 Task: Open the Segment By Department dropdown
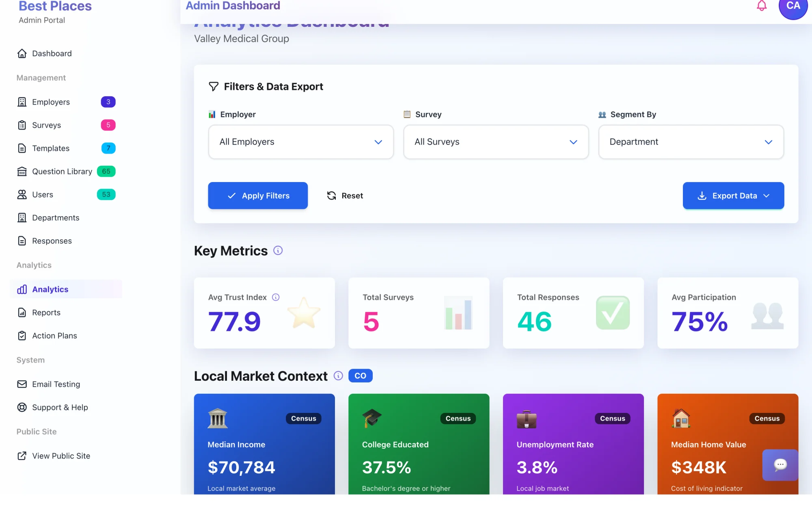pyautogui.click(x=691, y=142)
